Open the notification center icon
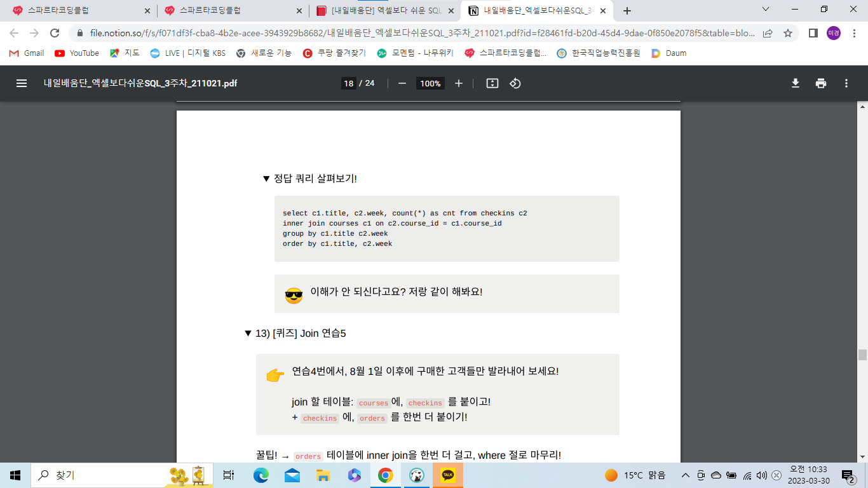Image resolution: width=868 pixels, height=488 pixels. click(x=848, y=475)
